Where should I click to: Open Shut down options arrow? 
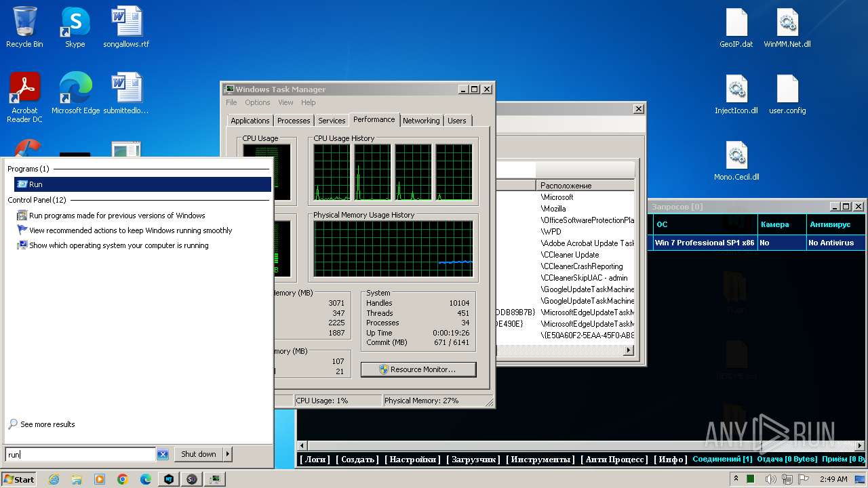click(228, 454)
